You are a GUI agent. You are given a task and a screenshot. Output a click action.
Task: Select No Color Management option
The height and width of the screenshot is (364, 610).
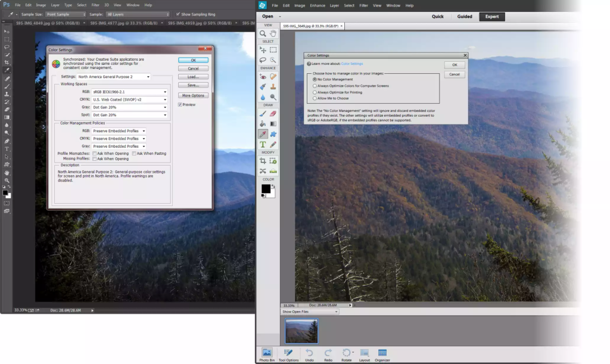tap(315, 79)
